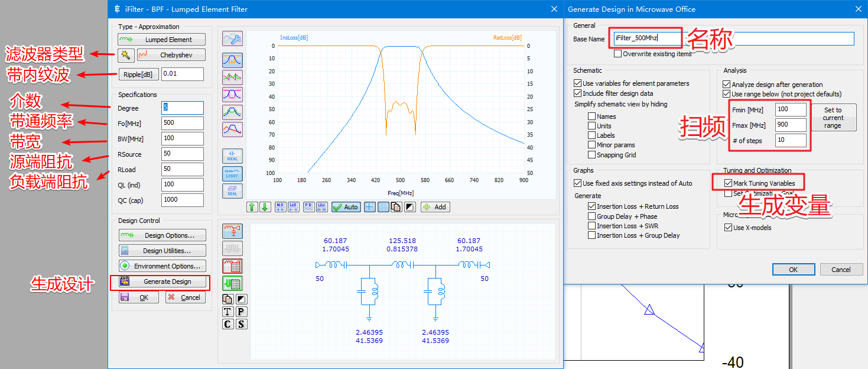Click the S schematic icon
Viewport: 868px width, 369px height.
(x=242, y=324)
